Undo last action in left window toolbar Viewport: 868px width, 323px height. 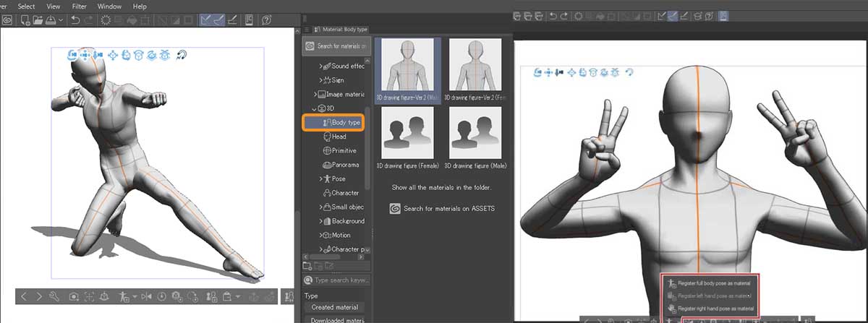(x=75, y=20)
